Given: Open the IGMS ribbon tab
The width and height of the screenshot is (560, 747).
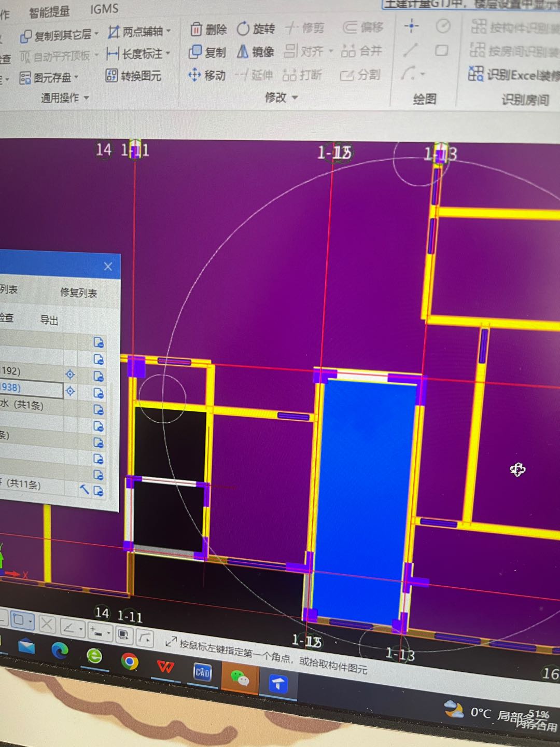Looking at the screenshot, I should click(104, 9).
